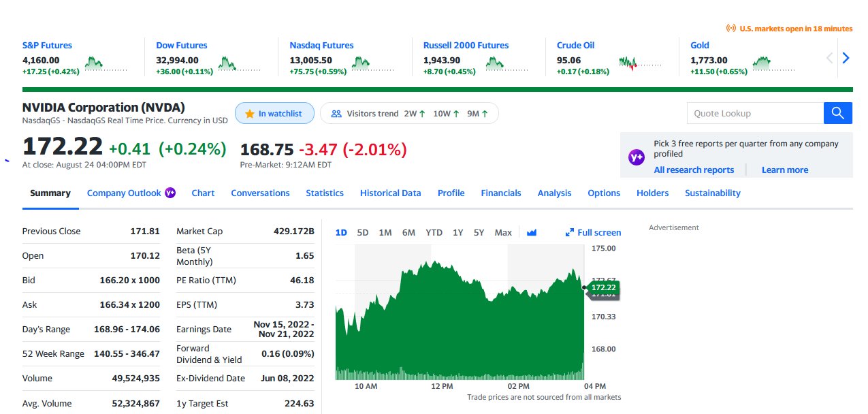Switch to the Analysis tab
Image resolution: width=868 pixels, height=414 pixels.
[x=554, y=193]
